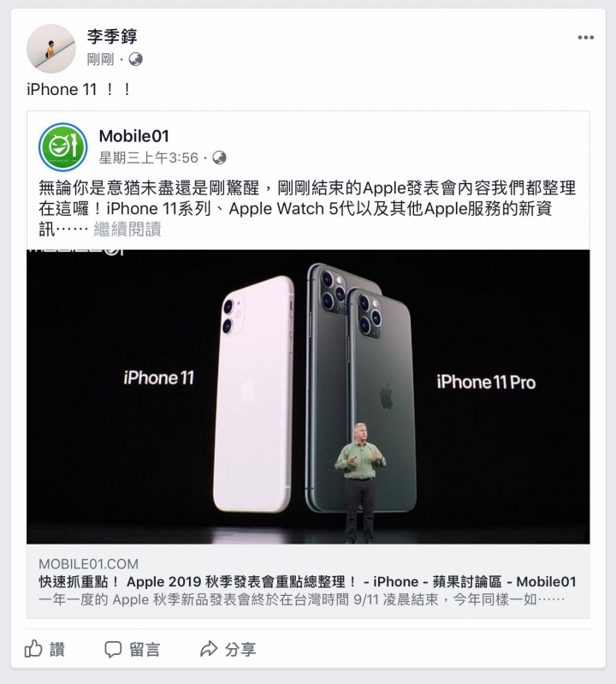Click the Mobile01 green logo avatar
616x684 pixels.
pos(63,147)
